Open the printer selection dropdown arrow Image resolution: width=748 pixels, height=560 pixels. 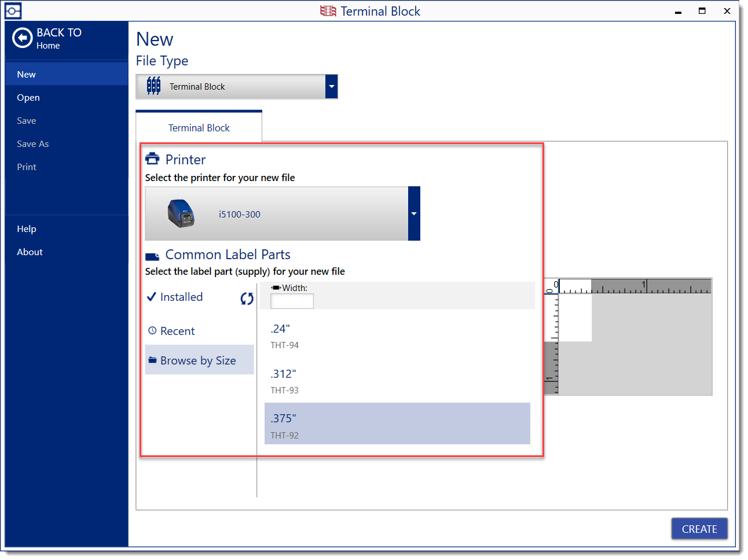(x=414, y=213)
